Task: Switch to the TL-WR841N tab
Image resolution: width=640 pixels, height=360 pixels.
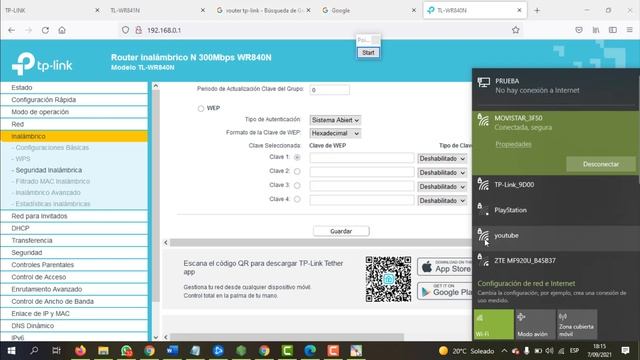Action: [157, 11]
